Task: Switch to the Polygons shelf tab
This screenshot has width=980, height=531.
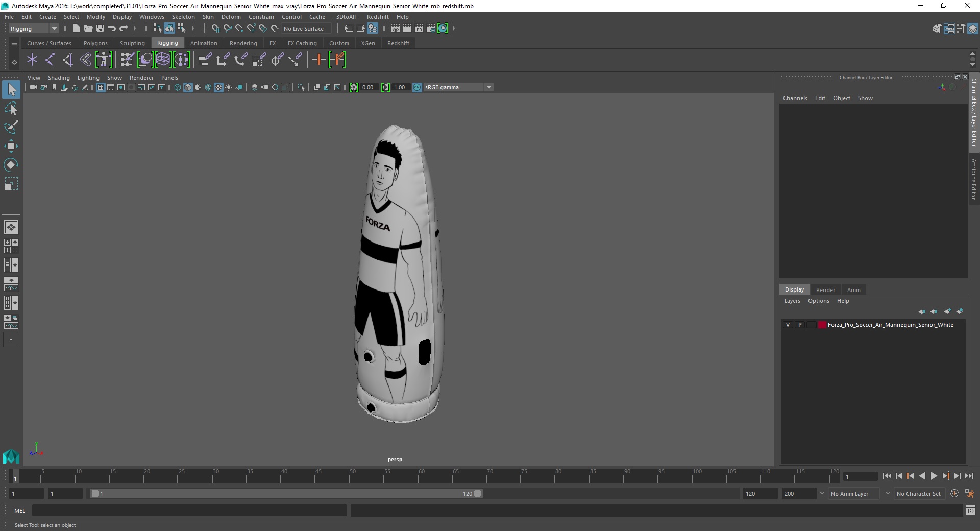Action: (95, 43)
